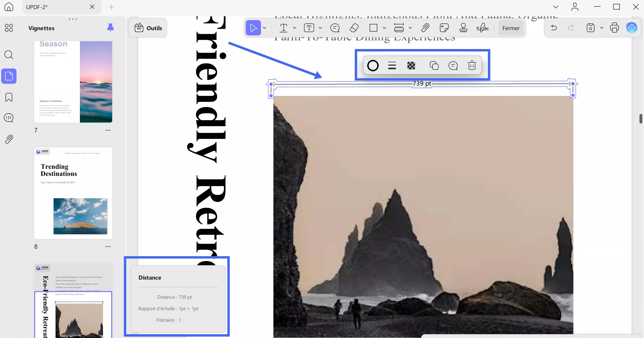Open page 8 Trending Destinations thumbnail
644x338 pixels.
coord(73,193)
